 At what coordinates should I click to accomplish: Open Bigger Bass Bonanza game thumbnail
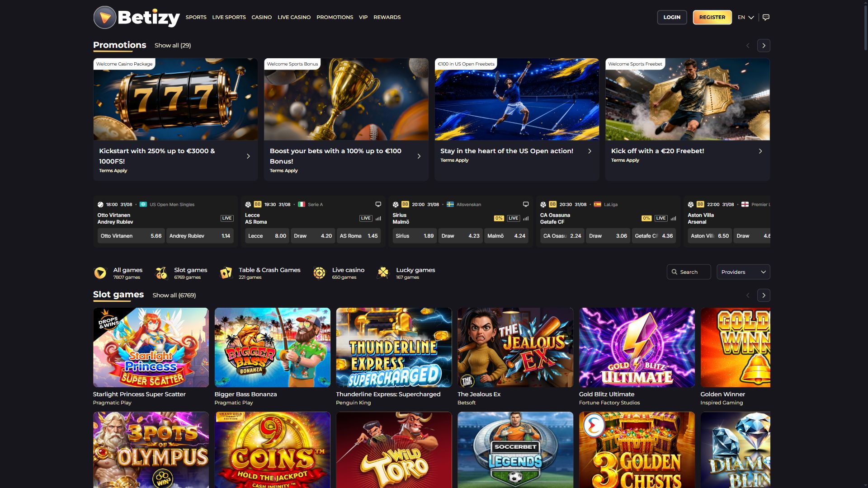272,347
